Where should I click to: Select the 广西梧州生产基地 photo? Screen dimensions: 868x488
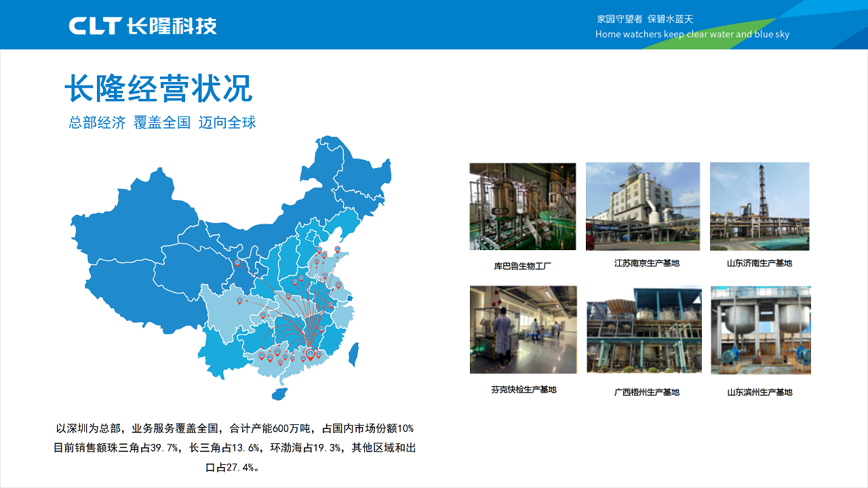click(644, 330)
